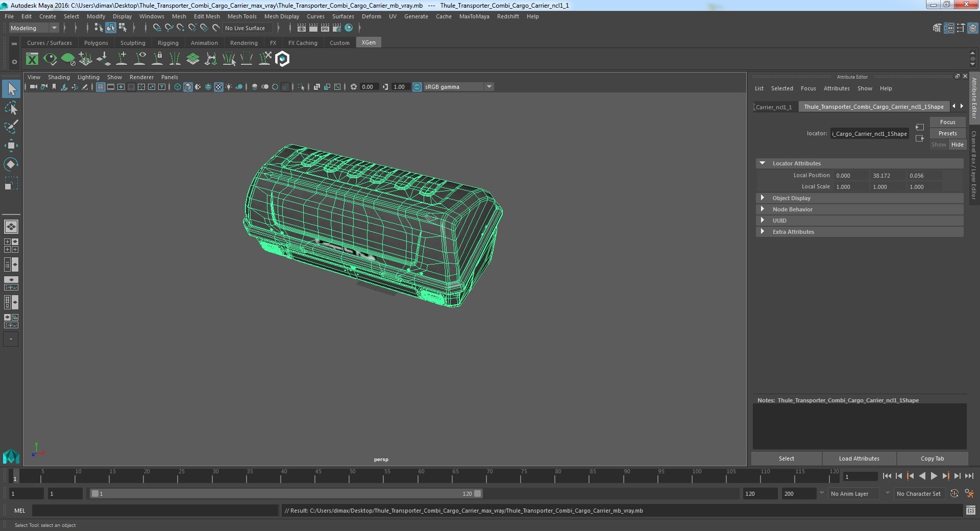Click the MEL command input field
The image size is (980, 531).
(x=155, y=511)
